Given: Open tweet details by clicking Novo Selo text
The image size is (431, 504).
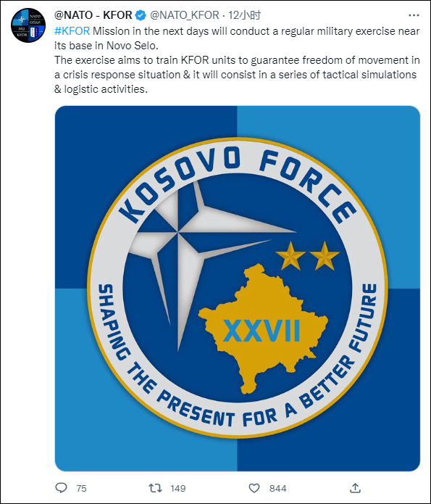Looking at the screenshot, I should (133, 46).
